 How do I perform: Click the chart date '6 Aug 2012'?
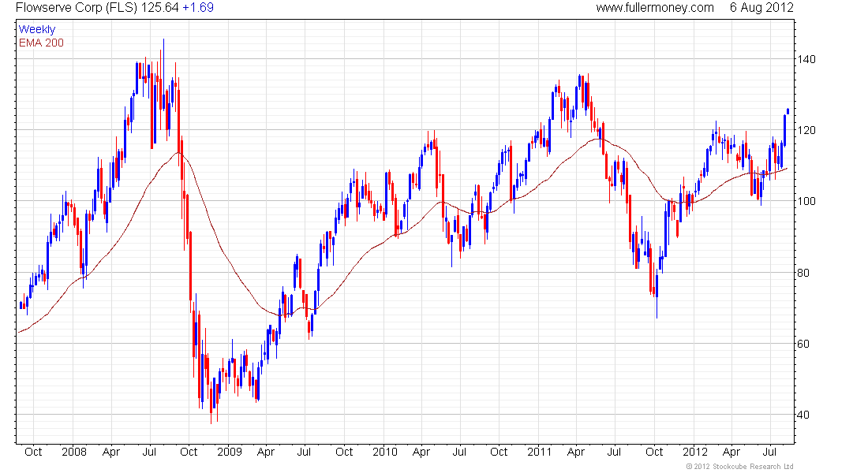(x=761, y=8)
